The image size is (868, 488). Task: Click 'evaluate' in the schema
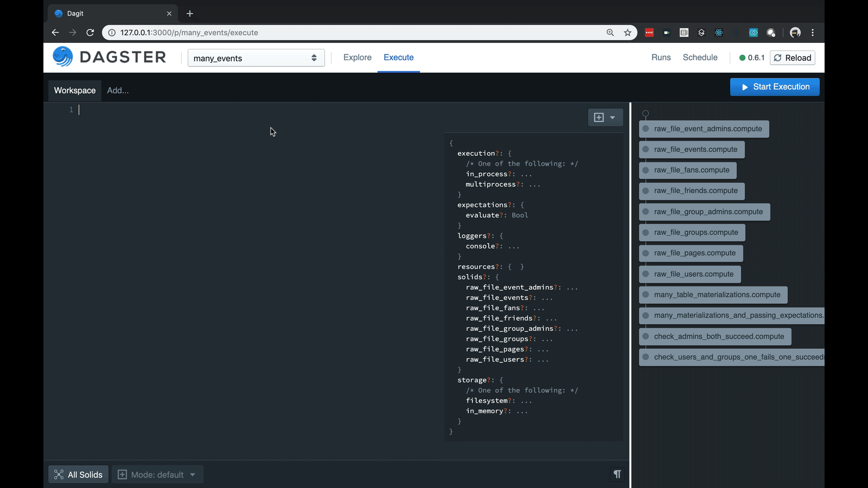point(482,215)
